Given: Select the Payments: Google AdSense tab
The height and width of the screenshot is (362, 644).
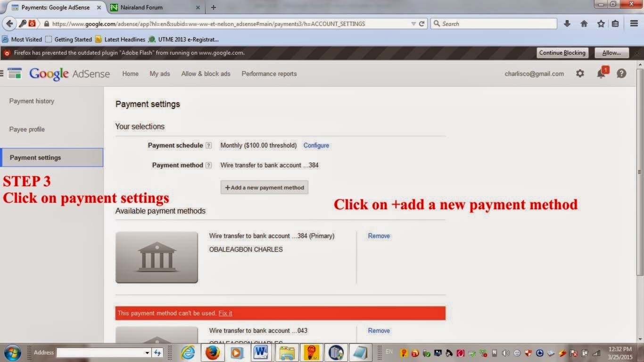Looking at the screenshot, I should click(56, 8).
